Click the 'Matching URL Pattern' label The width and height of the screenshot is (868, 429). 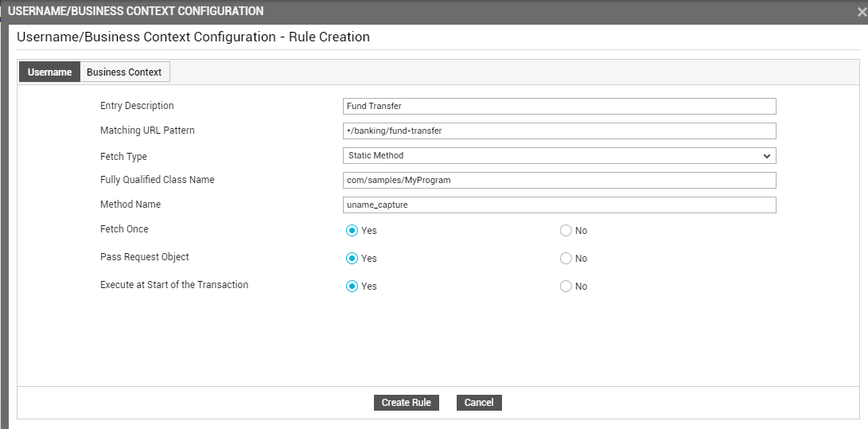pos(147,131)
